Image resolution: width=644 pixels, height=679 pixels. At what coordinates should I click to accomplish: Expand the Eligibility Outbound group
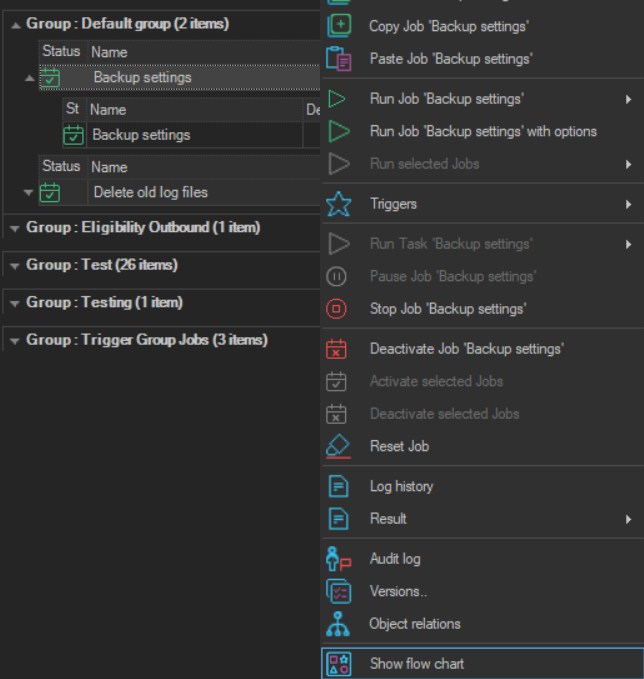click(14, 228)
